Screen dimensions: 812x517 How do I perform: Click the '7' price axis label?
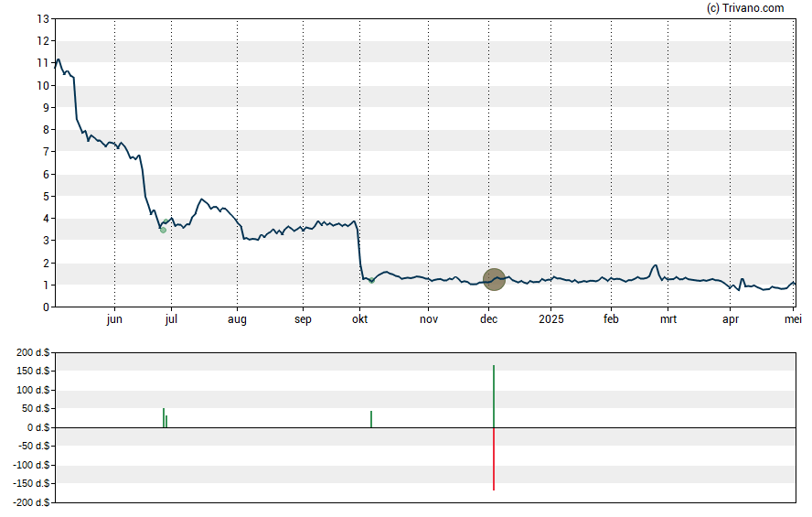click(x=46, y=152)
